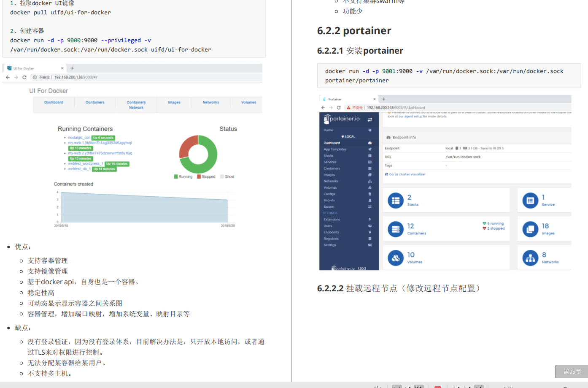Click back arrow in UI For Docker browser
The width and height of the screenshot is (588, 388).
pos(8,77)
